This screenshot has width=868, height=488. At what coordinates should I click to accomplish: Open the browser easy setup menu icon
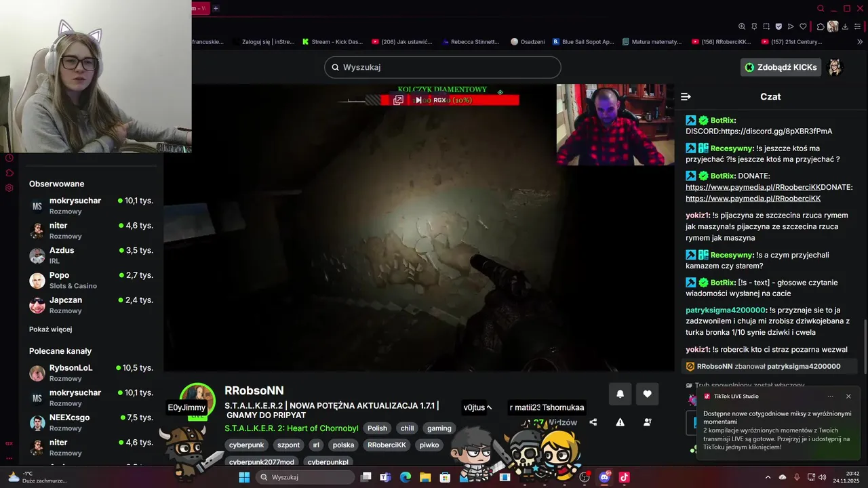pos(857,26)
